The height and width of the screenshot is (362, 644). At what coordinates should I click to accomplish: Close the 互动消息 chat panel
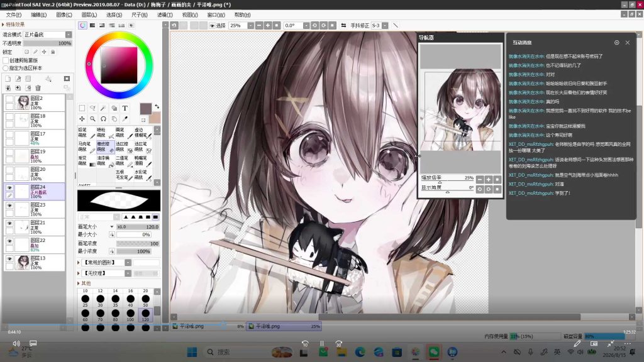[x=628, y=43]
